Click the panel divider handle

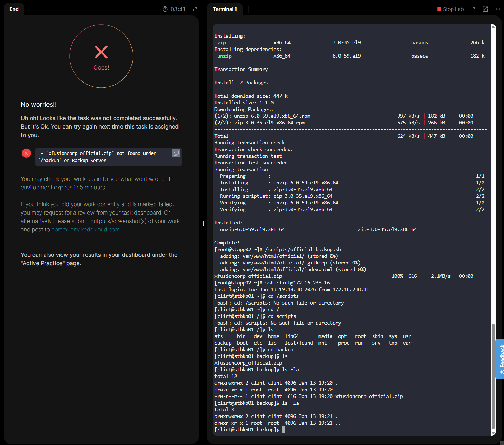[x=203, y=223]
